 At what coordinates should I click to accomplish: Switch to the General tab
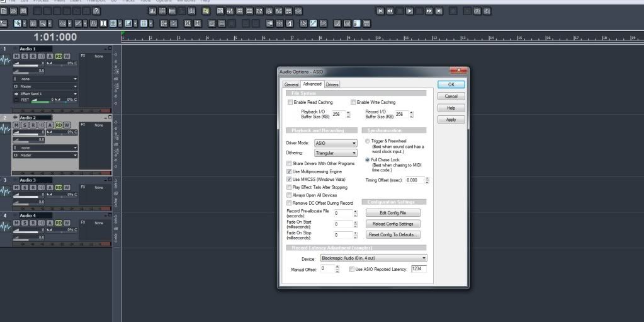click(291, 84)
